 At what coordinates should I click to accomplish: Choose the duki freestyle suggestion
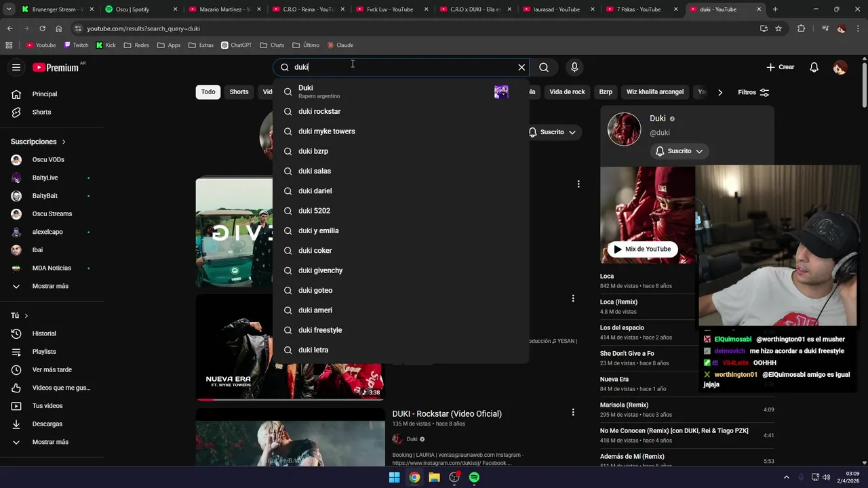400,330
